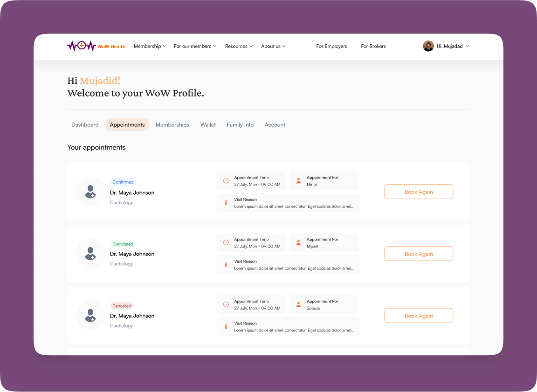The width and height of the screenshot is (537, 392).
Task: Open the About us dropdown
Action: point(273,46)
